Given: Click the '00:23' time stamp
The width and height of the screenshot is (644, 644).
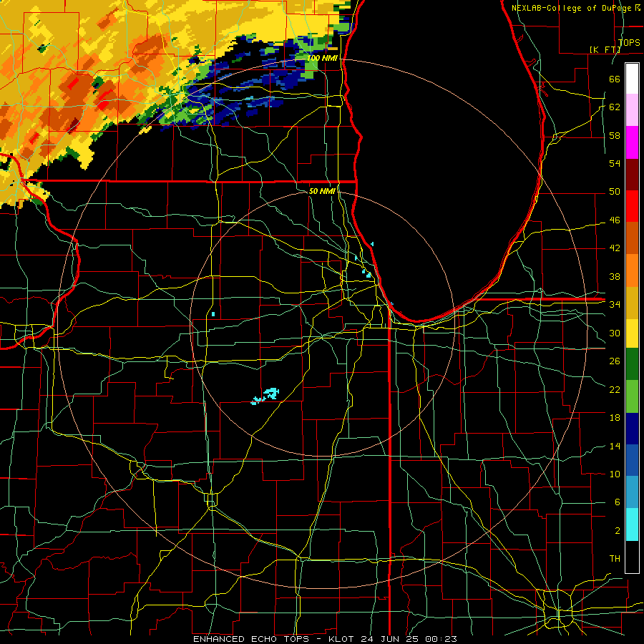Looking at the screenshot, I should 441,639.
